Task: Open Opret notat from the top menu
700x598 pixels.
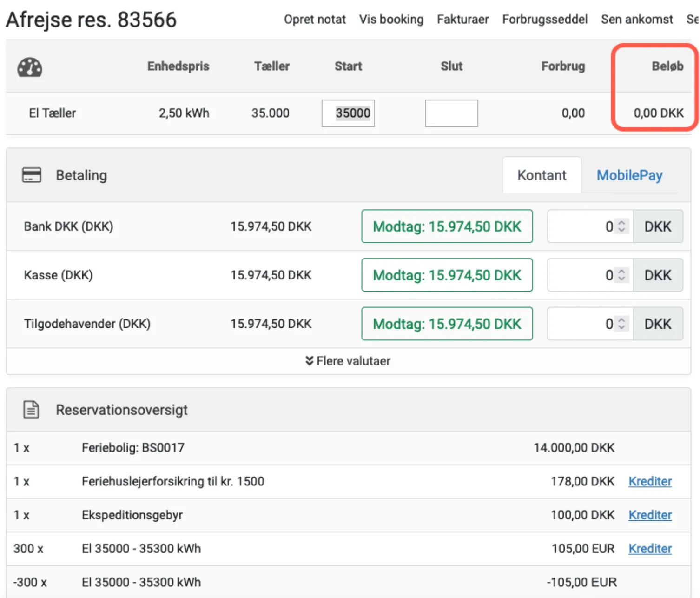Action: (x=315, y=20)
